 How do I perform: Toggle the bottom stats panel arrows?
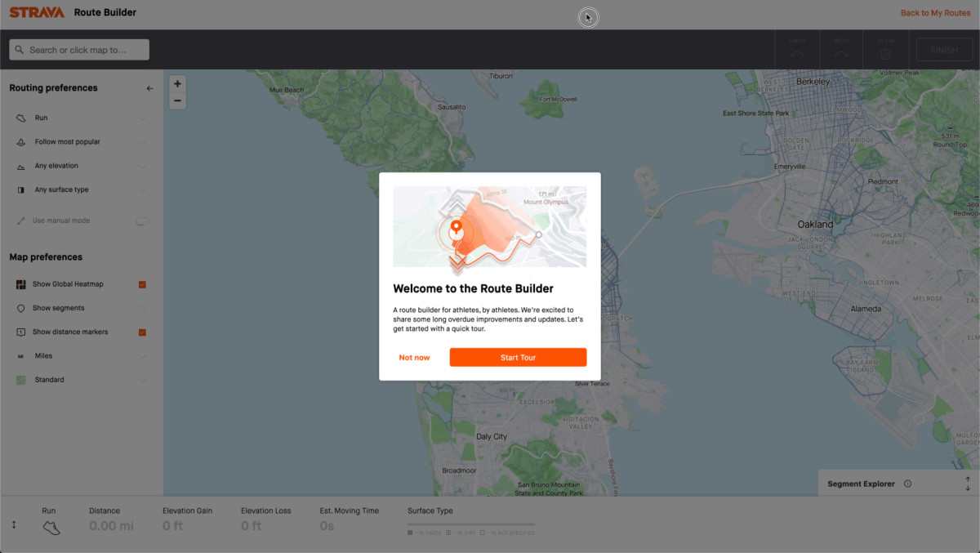14,524
